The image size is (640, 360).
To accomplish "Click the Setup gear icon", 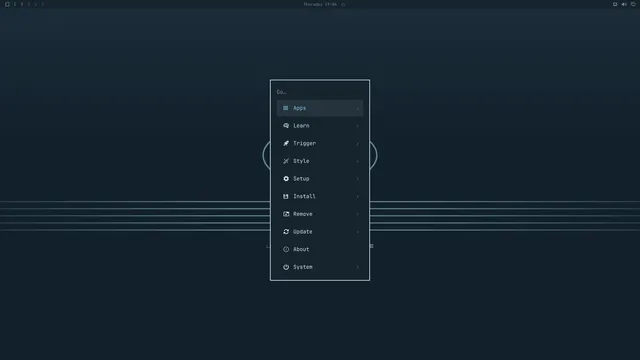I will click(x=286, y=179).
